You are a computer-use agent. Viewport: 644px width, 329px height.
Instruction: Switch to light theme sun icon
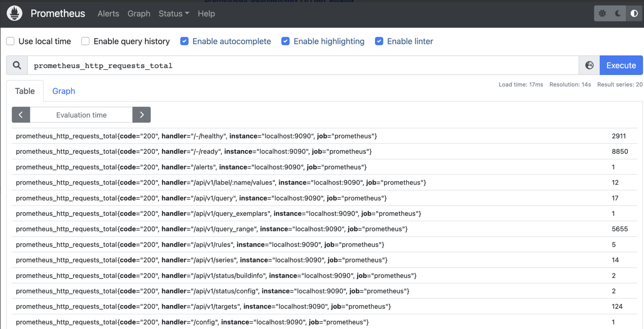tap(602, 13)
